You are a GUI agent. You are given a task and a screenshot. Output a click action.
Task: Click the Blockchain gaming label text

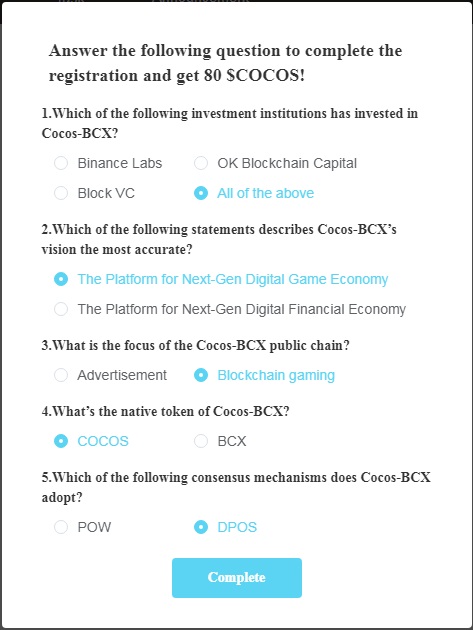click(x=276, y=375)
